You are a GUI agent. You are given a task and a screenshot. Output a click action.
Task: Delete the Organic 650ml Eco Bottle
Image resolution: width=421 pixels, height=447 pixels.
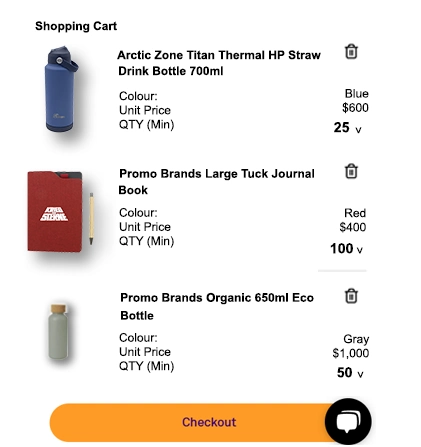coord(351,296)
